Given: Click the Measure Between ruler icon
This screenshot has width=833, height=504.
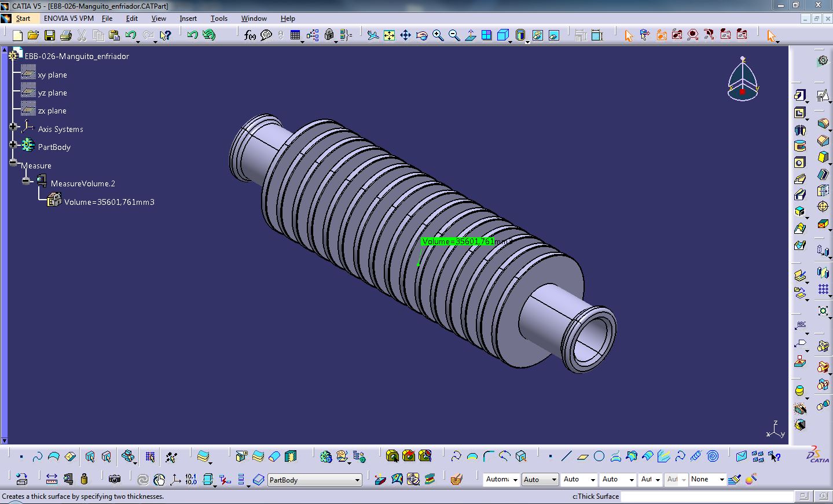Looking at the screenshot, I should pyautogui.click(x=52, y=479).
